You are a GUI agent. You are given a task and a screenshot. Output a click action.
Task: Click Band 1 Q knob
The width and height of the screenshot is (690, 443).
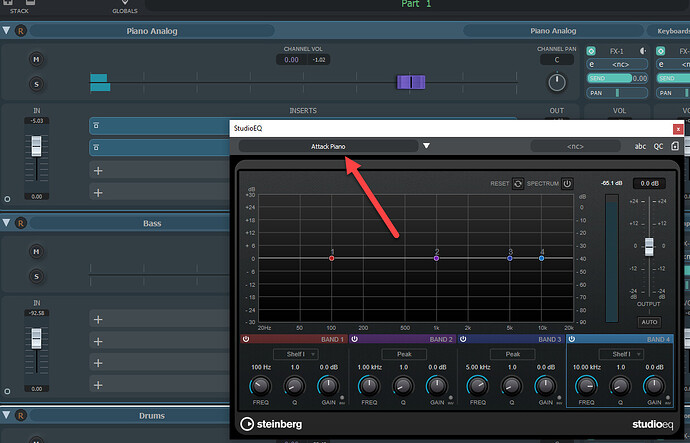coord(294,386)
